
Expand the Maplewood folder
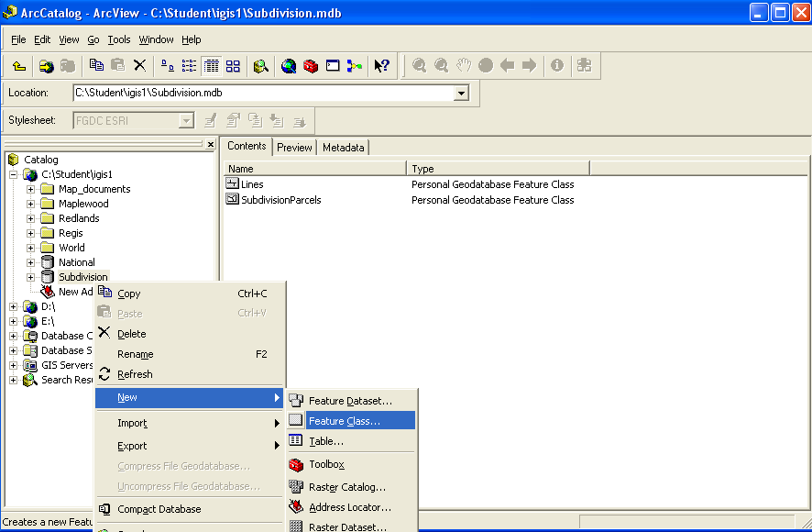pyautogui.click(x=30, y=204)
